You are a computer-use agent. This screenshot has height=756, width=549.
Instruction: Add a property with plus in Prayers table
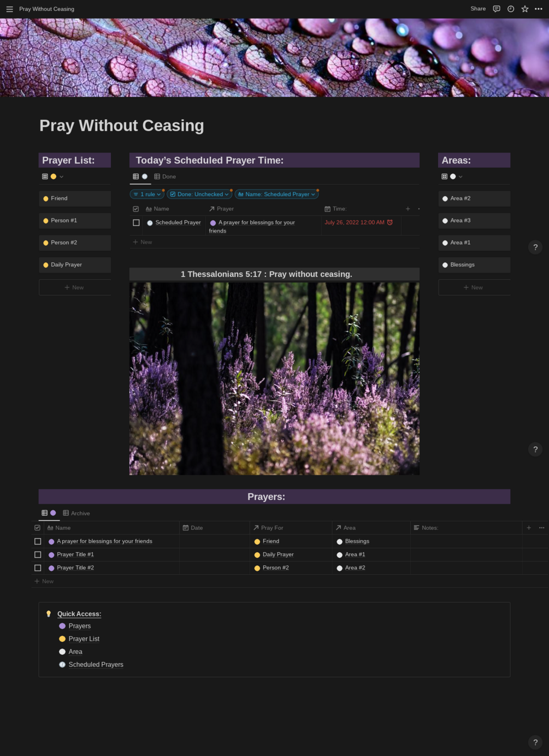529,528
